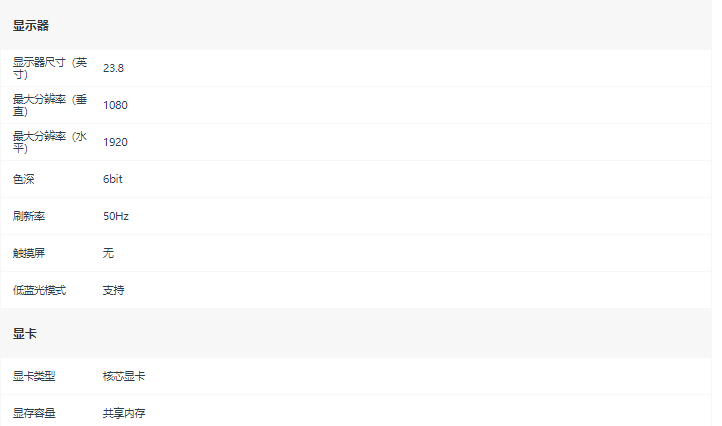Click the 显卡 section header
Image resolution: width=722 pixels, height=426 pixels.
coord(24,333)
